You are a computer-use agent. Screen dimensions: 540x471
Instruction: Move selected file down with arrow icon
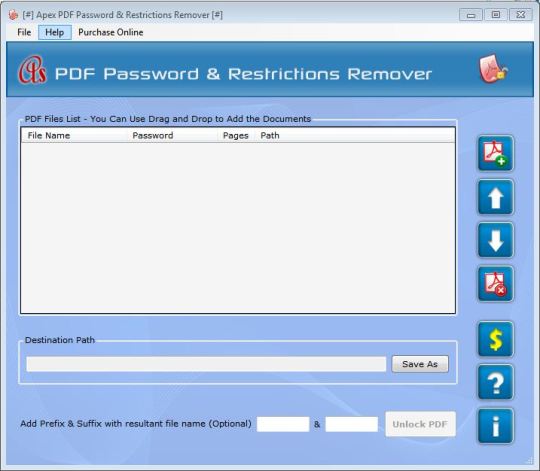coord(495,240)
